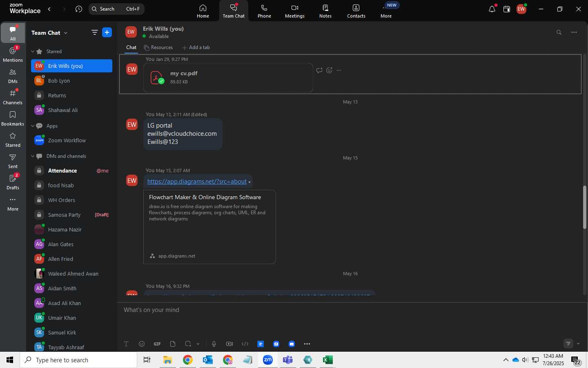Attach a file using the file icon
Viewport: 588px width, 368px height.
coord(173,344)
